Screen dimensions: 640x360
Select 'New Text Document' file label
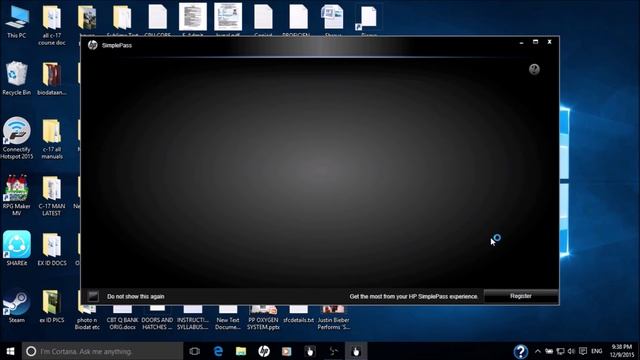tap(228, 323)
